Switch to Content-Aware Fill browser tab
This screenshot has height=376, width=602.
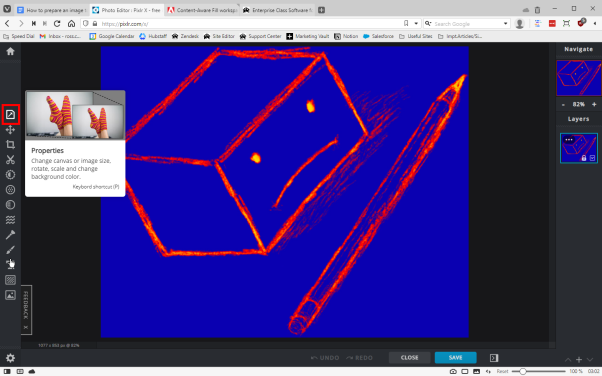202,10
